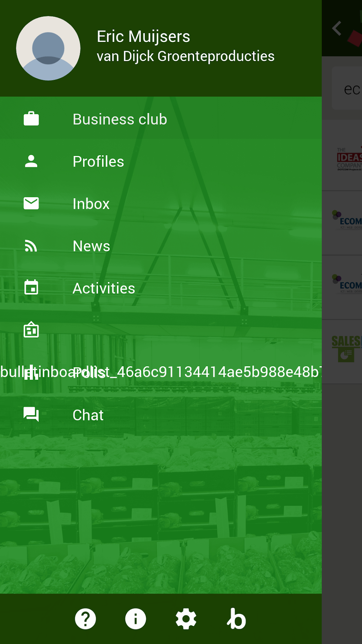Open the info icon in the bottom bar
Screen dimensions: 362x644
136,619
